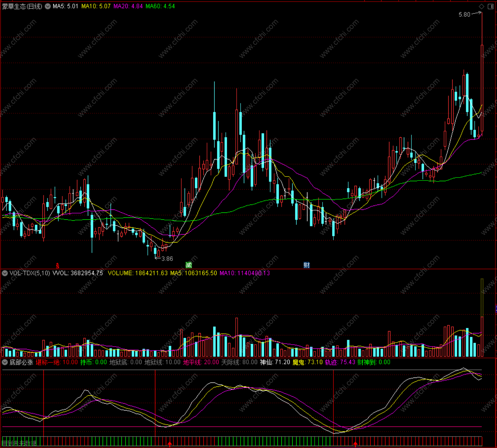Click the diamond icon at chart top-right
The height and width of the screenshot is (448, 497).
[x=482, y=6]
